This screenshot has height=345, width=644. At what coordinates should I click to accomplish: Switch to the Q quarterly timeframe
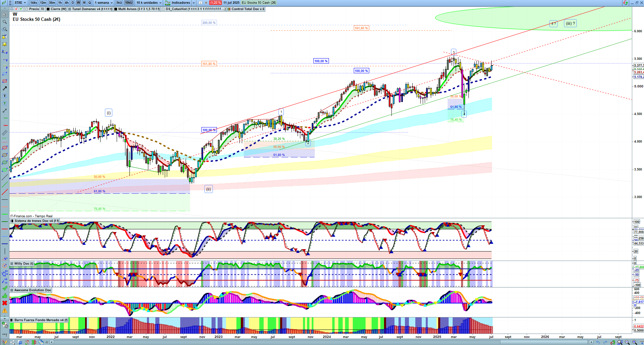point(89,3)
